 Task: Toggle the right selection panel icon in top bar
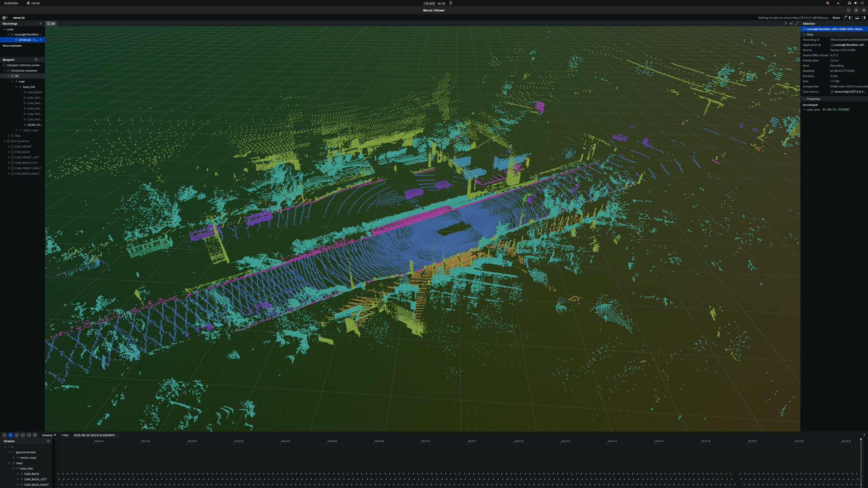tap(864, 18)
